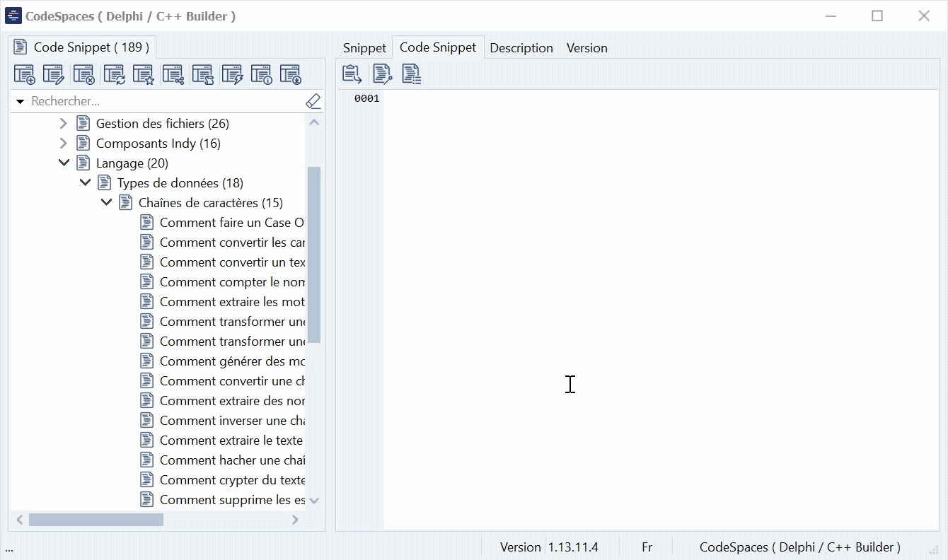The image size is (948, 560).
Task: Click the add new snippet icon
Action: (25, 74)
